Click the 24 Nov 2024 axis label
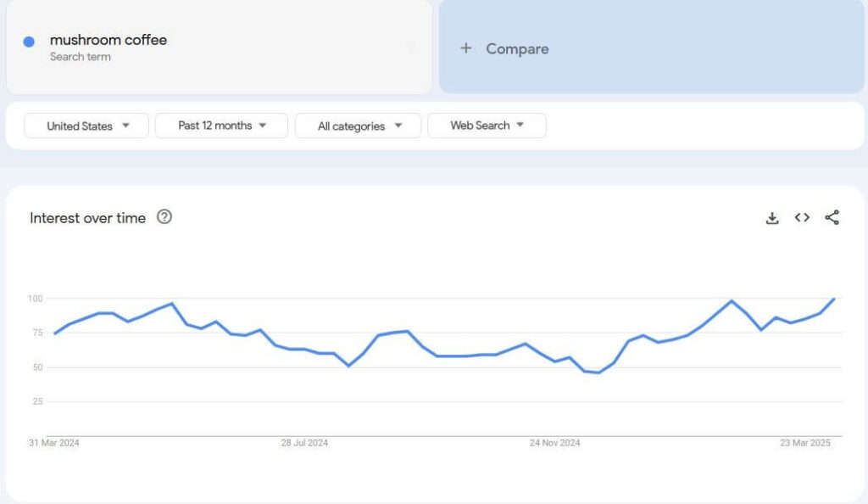The image size is (868, 504). pos(554,443)
